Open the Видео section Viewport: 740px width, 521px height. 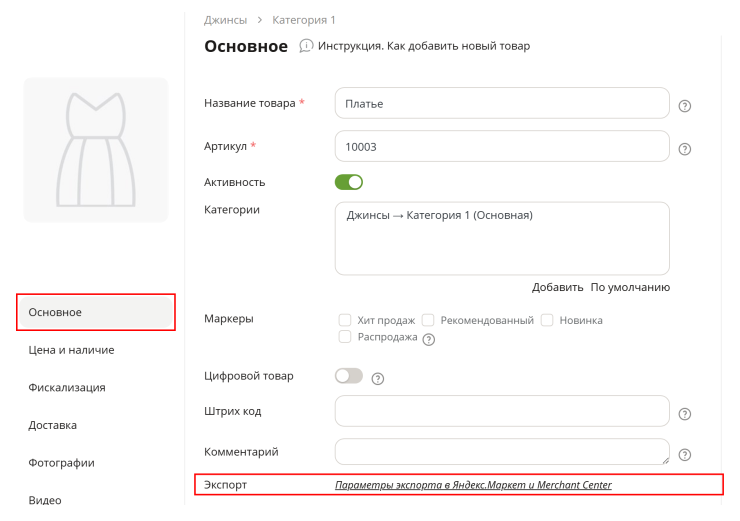(x=45, y=500)
